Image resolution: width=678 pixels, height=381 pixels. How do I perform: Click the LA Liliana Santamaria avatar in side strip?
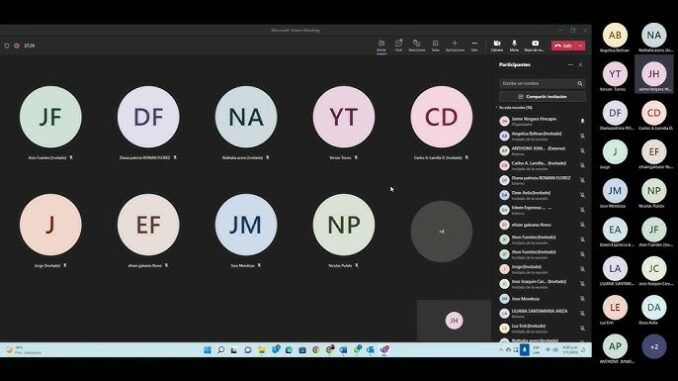(615, 269)
